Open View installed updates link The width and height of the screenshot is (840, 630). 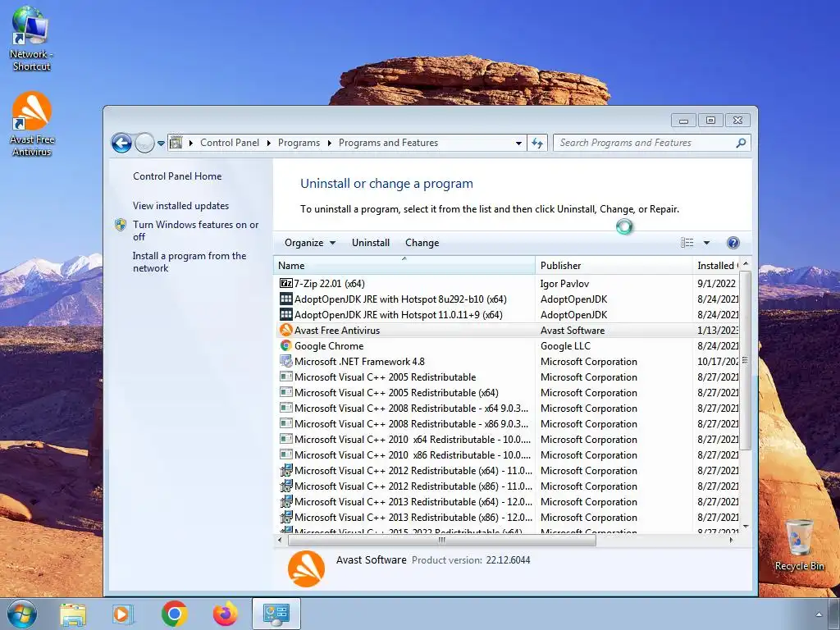point(180,206)
